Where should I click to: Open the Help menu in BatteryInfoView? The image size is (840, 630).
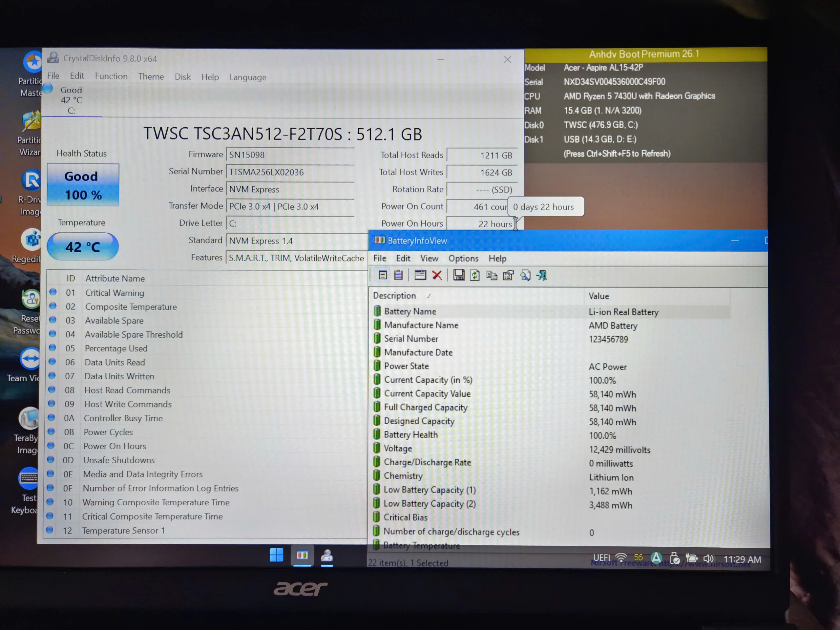tap(497, 259)
